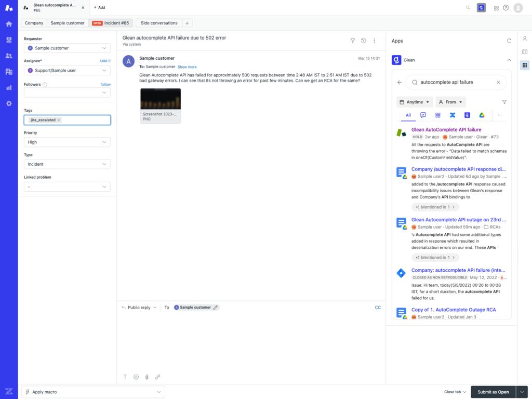This screenshot has height=399, width=532.
Task: Open the Glean app icon in top bar
Action: pos(481,8)
